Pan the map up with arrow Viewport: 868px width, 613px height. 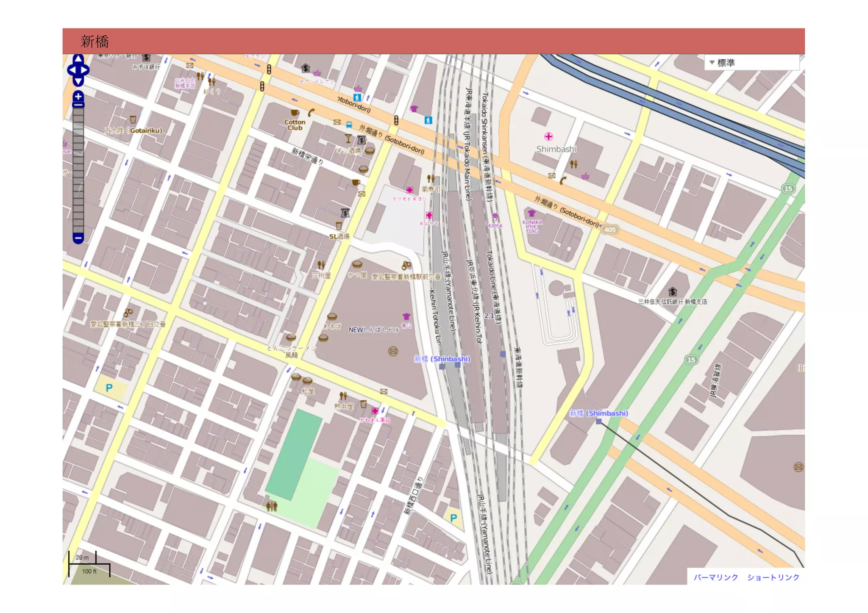(x=78, y=59)
